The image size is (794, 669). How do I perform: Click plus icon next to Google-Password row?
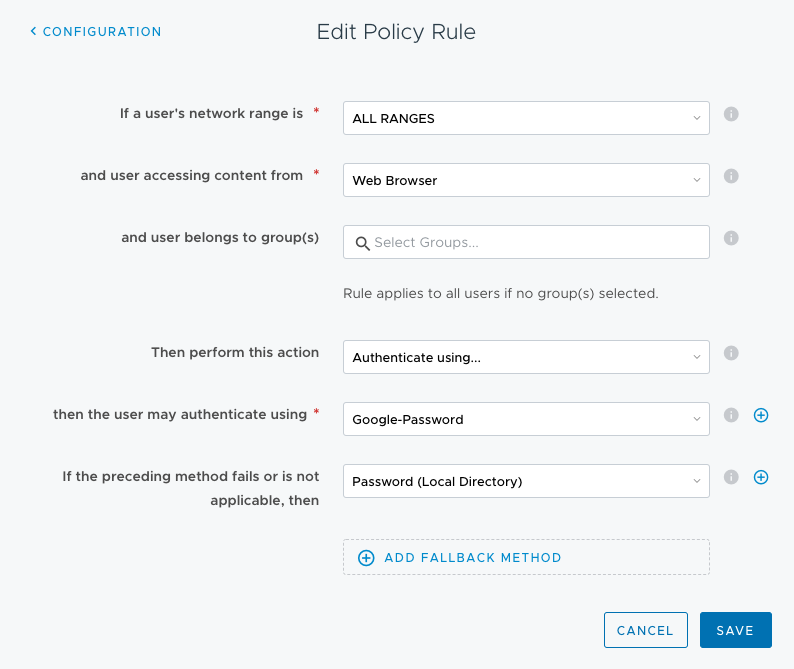761,415
